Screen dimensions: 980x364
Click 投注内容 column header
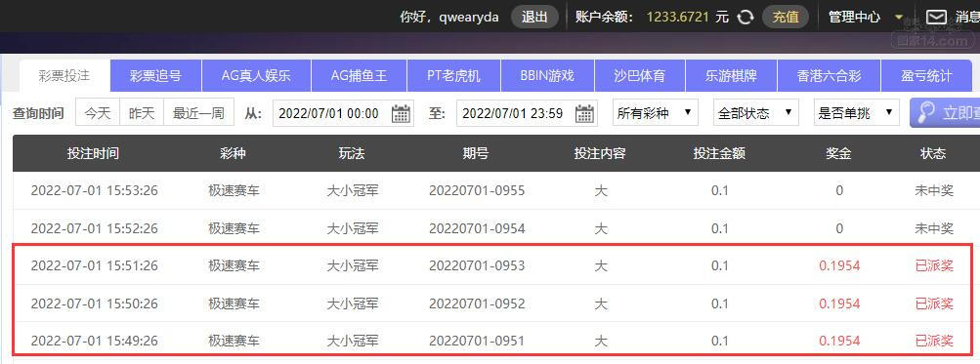(600, 153)
